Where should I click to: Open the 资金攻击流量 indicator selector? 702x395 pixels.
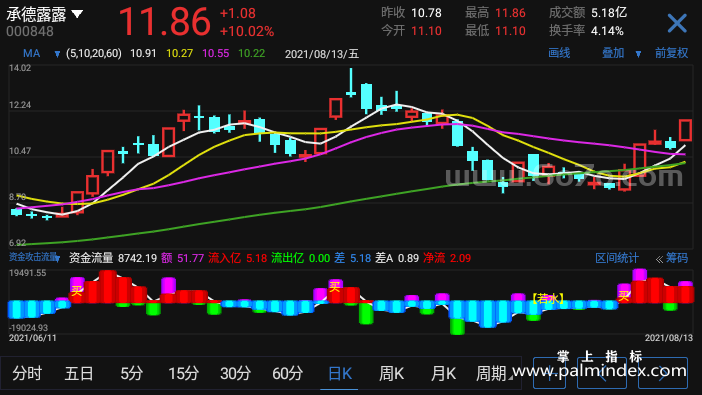(34, 257)
